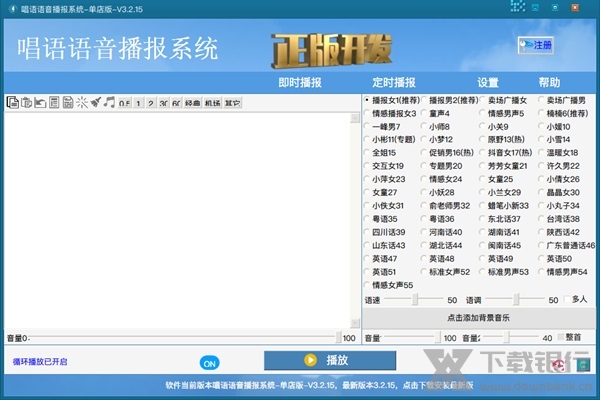Select the 小彬11(专题) voice
The width and height of the screenshot is (600, 400).
(x=390, y=139)
